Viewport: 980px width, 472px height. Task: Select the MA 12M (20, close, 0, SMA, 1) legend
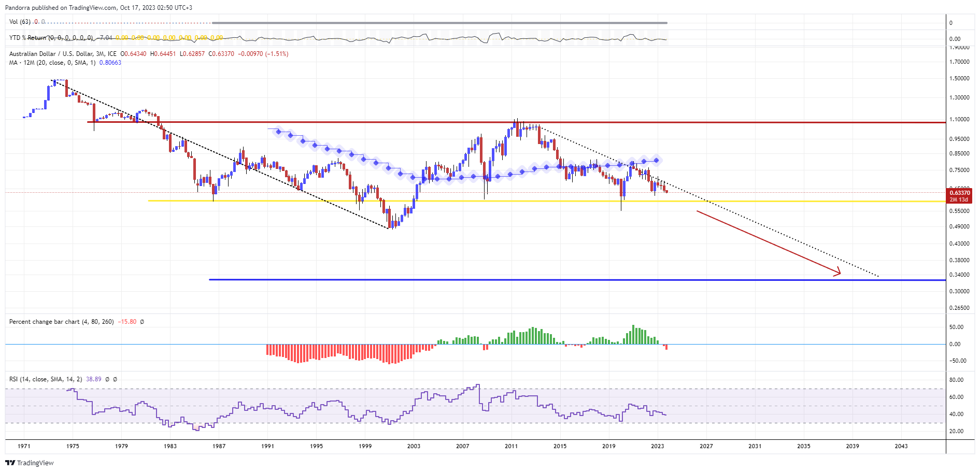tap(52, 63)
